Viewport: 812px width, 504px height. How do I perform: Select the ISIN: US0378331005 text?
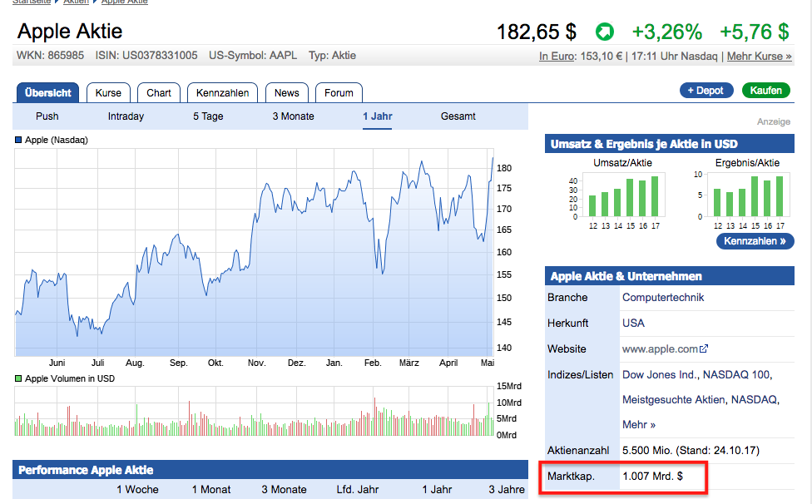(146, 56)
